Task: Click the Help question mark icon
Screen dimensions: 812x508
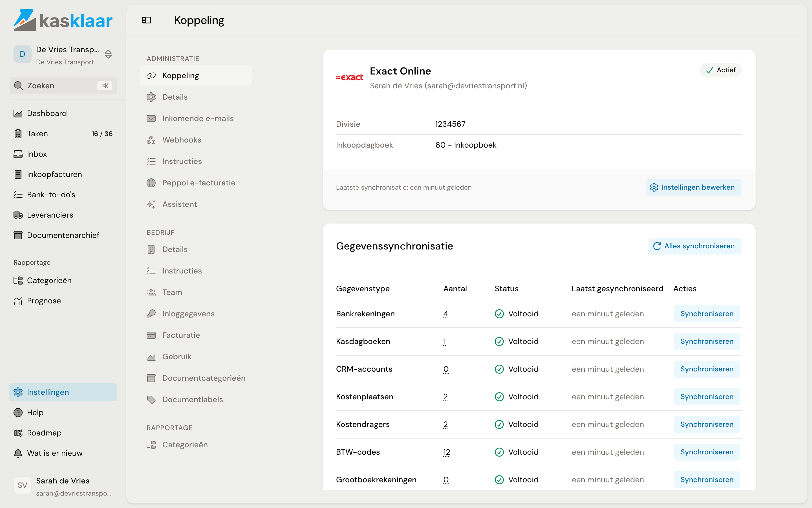Action: click(x=18, y=413)
